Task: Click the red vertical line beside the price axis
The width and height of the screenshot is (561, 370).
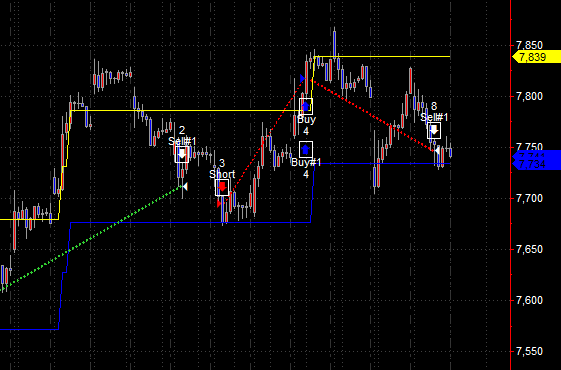Action: [x=511, y=185]
